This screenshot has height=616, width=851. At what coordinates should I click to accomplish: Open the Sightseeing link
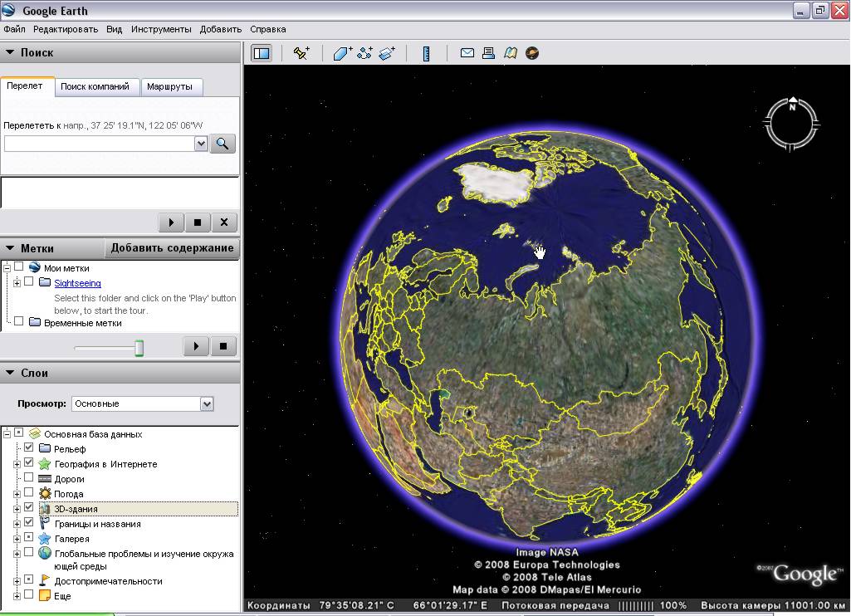tap(77, 283)
